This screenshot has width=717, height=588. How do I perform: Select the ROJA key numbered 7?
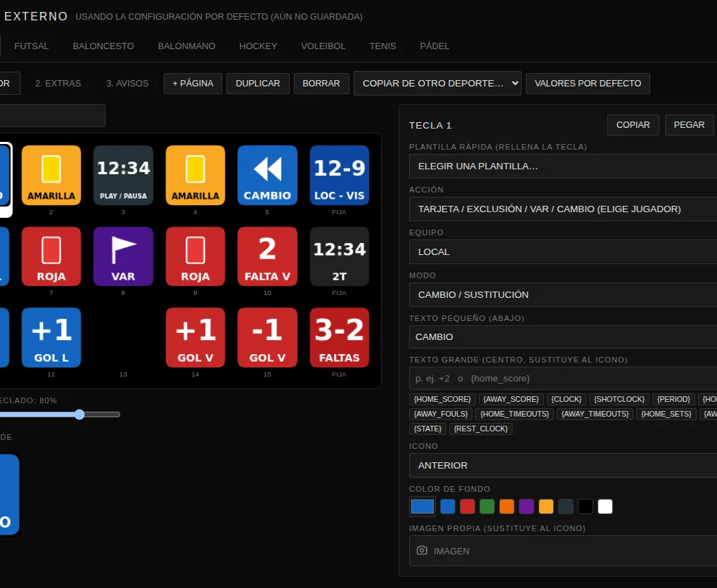(x=51, y=256)
